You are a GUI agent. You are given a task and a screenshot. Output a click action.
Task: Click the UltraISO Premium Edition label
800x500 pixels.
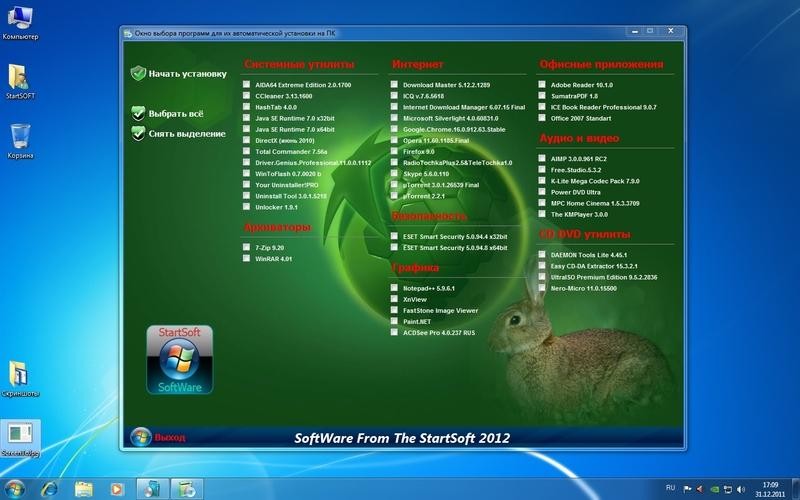point(604,277)
